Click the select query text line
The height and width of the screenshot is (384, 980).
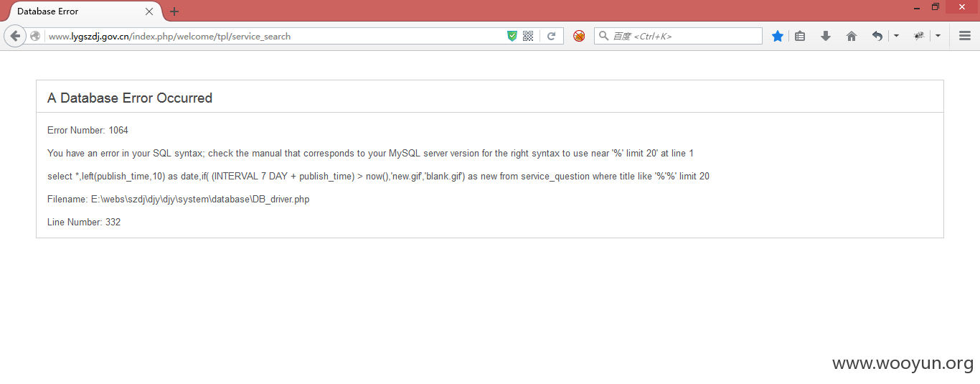(x=378, y=177)
